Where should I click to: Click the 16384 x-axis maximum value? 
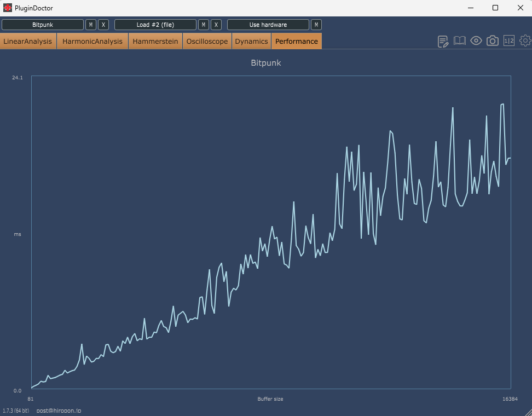(510, 399)
